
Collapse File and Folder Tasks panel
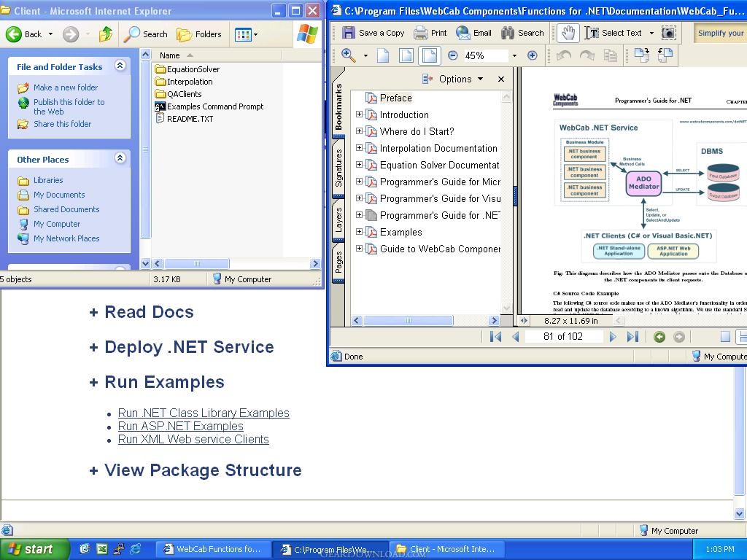point(120,66)
